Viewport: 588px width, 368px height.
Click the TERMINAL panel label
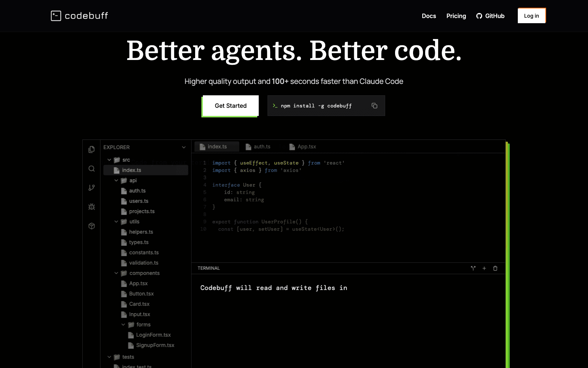(x=208, y=268)
